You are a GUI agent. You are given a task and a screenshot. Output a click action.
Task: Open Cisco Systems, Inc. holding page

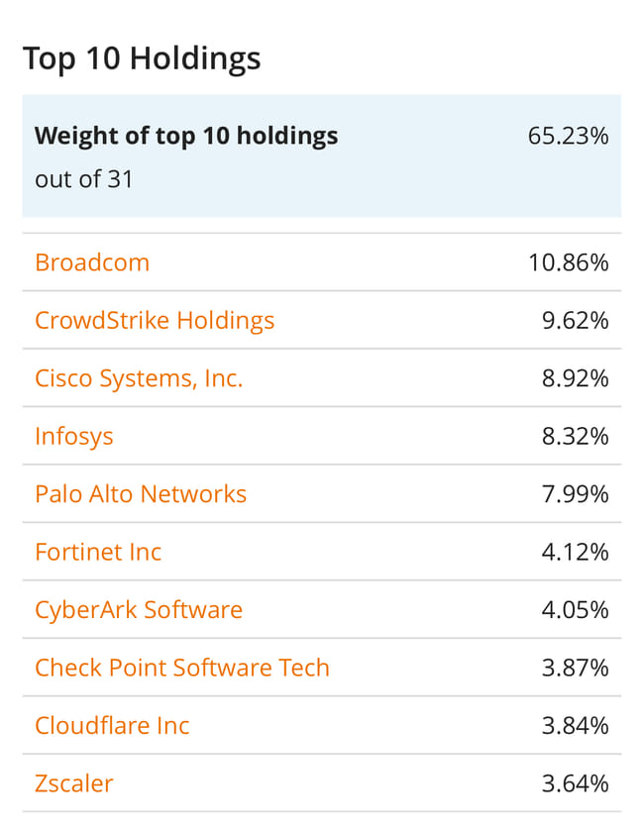pos(139,378)
